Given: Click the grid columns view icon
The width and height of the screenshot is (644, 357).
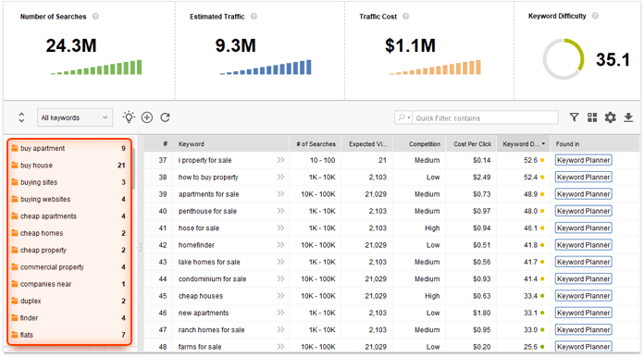Looking at the screenshot, I should point(592,117).
